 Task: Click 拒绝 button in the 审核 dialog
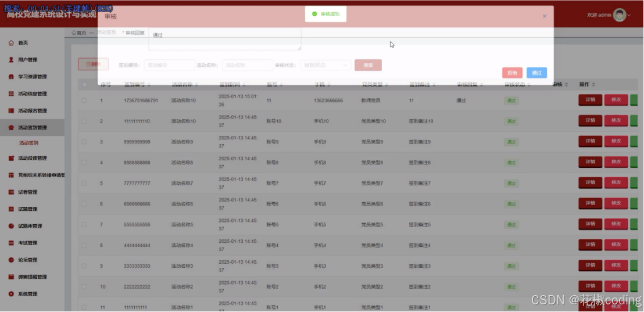tap(512, 73)
